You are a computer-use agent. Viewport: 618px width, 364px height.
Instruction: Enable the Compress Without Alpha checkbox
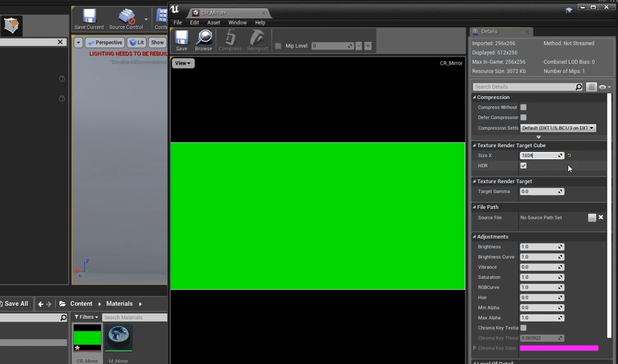click(x=523, y=107)
